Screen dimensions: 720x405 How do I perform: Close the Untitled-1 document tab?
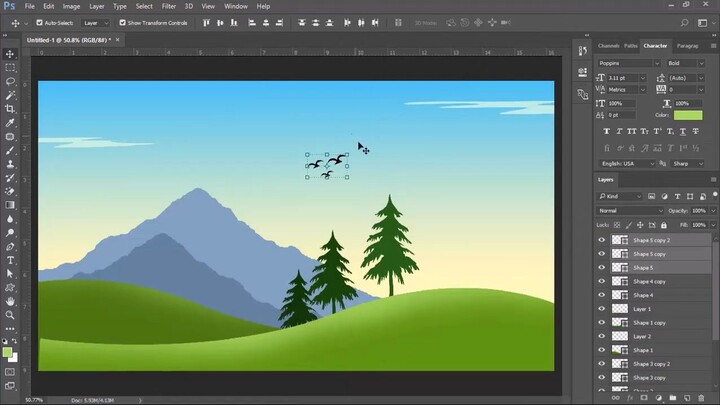point(118,40)
